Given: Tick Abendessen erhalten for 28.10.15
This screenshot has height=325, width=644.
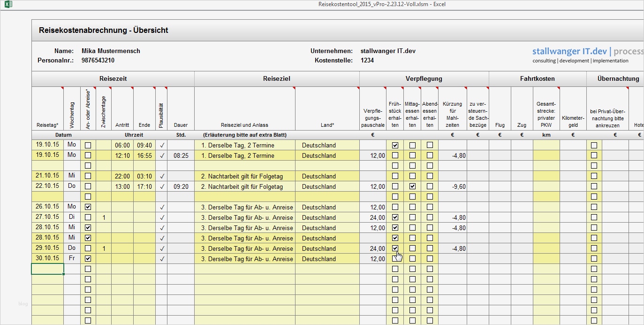Looking at the screenshot, I should click(430, 227).
